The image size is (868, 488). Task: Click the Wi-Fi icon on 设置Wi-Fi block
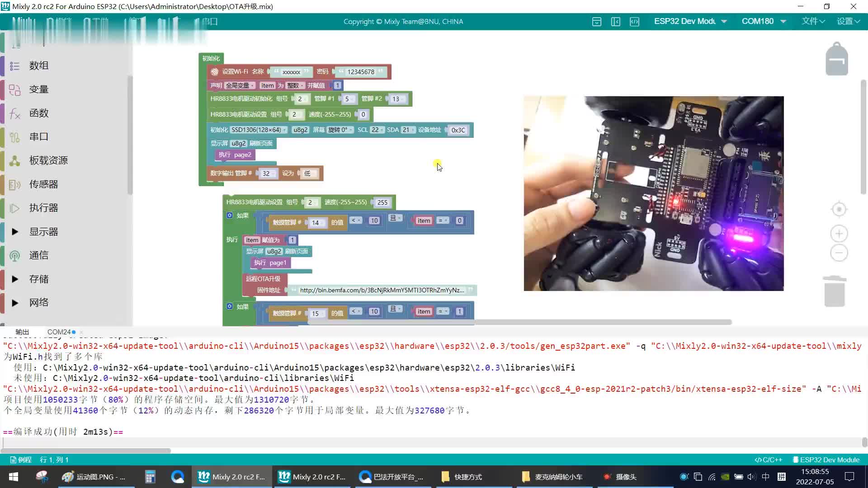tap(215, 72)
